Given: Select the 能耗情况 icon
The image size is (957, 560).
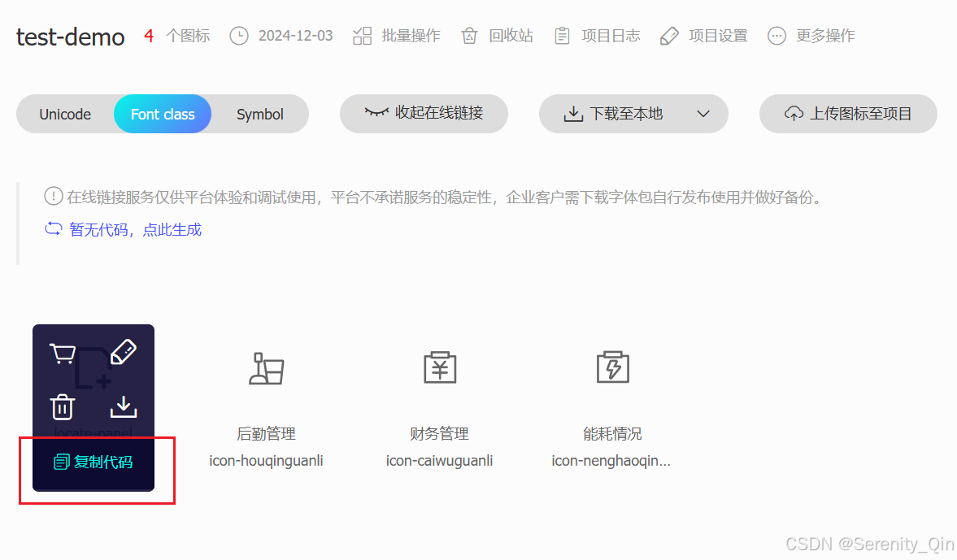Looking at the screenshot, I should [612, 370].
